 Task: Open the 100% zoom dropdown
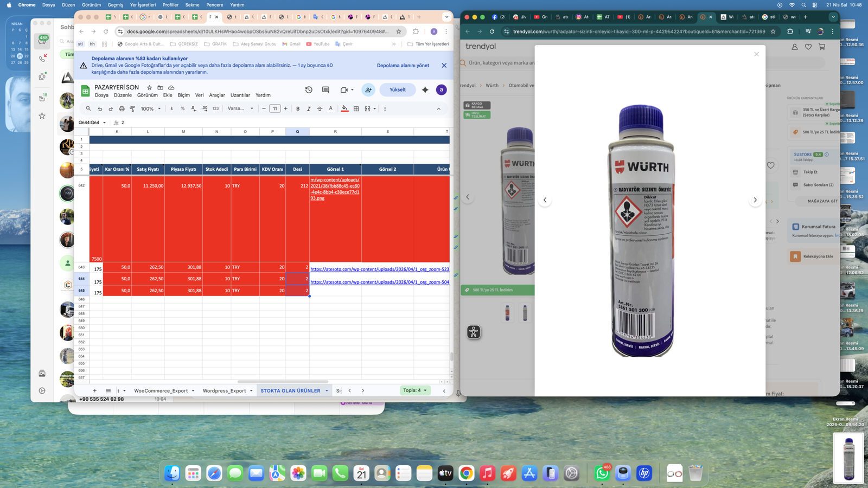[x=151, y=108]
